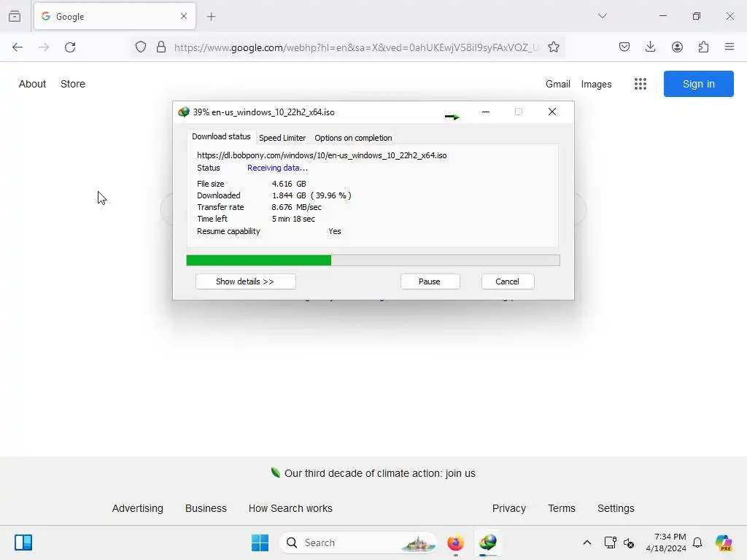The width and height of the screenshot is (747, 560).
Task: Open the Gmail link
Action: 558,85
